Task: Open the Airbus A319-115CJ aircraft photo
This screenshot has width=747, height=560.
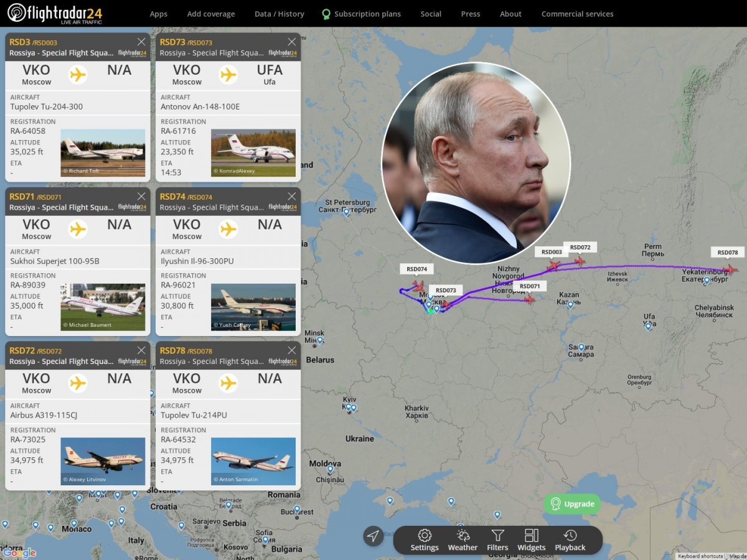Action: [x=103, y=462]
